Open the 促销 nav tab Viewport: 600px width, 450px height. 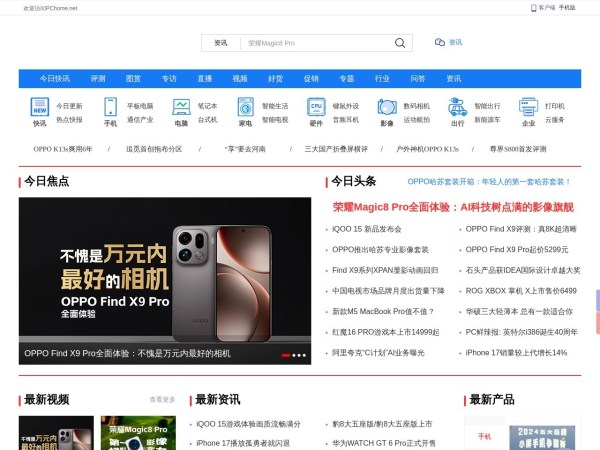pyautogui.click(x=311, y=78)
